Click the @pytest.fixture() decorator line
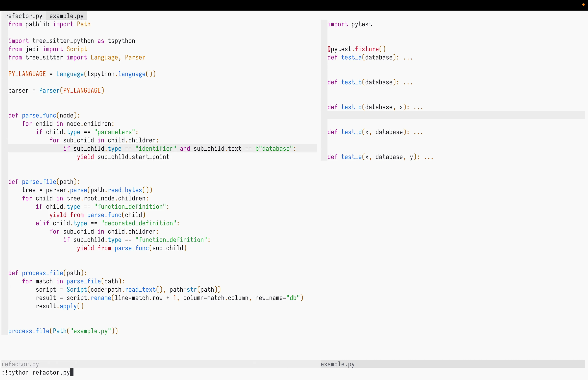 coord(357,49)
